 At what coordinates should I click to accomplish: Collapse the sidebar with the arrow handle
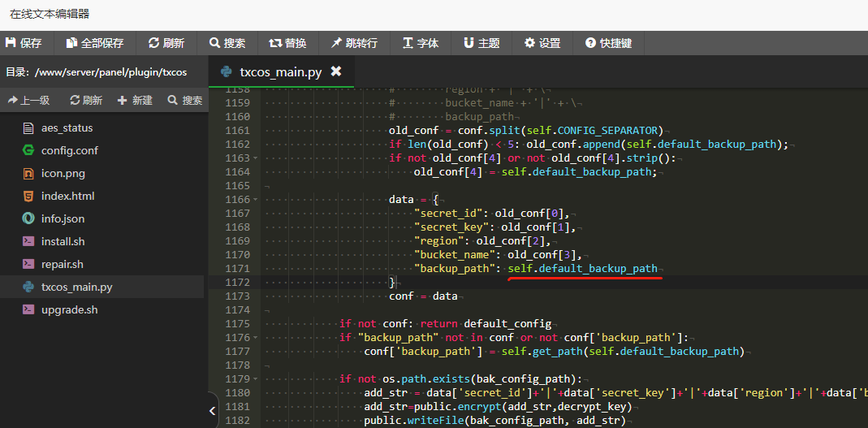pos(213,410)
